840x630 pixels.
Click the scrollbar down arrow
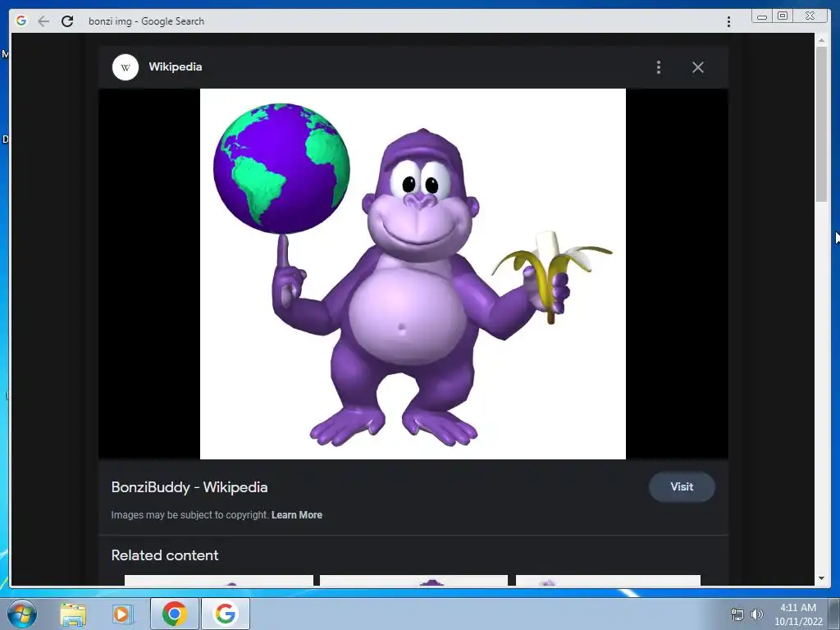(x=821, y=578)
